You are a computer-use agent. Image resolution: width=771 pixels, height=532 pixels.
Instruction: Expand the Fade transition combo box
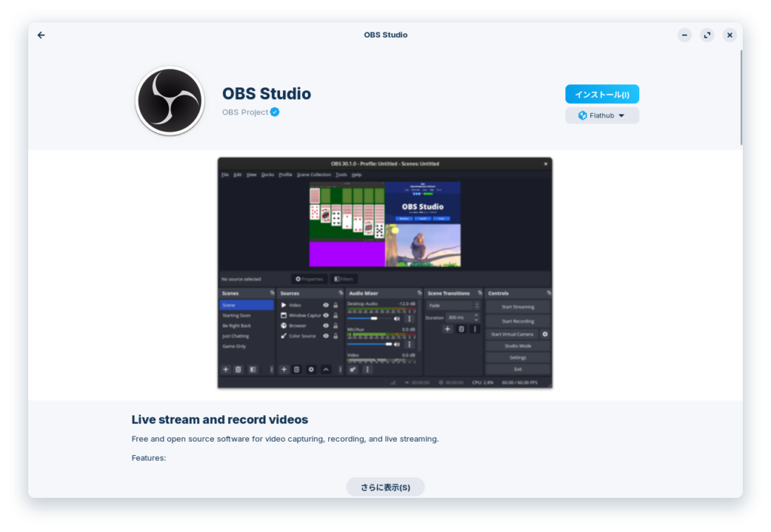point(452,306)
